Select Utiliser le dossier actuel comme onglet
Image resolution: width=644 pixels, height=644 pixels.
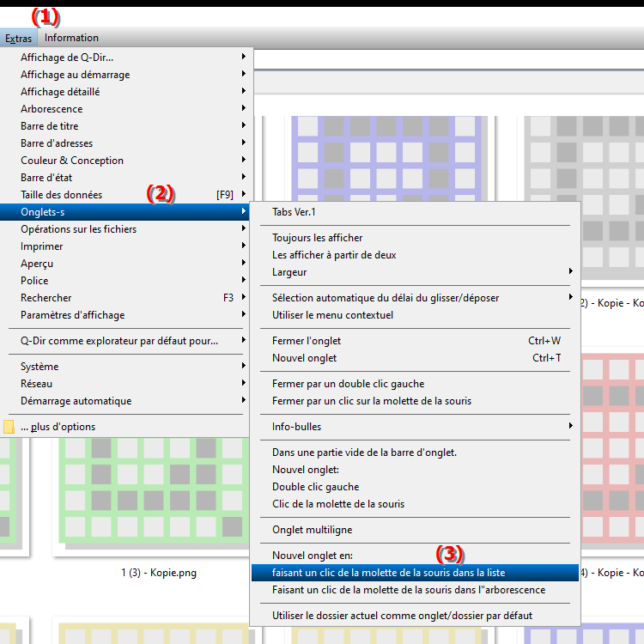tap(416, 616)
